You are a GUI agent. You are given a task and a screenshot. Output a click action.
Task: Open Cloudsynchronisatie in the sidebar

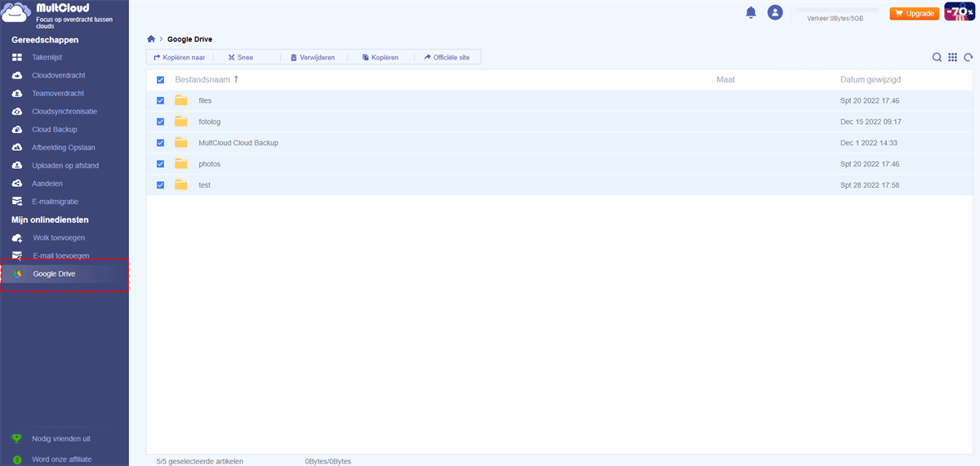(65, 111)
